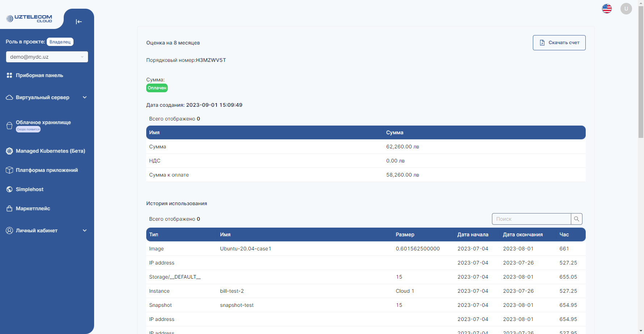Open the Личный кабинет person icon
Image resolution: width=644 pixels, height=334 pixels.
(x=9, y=230)
